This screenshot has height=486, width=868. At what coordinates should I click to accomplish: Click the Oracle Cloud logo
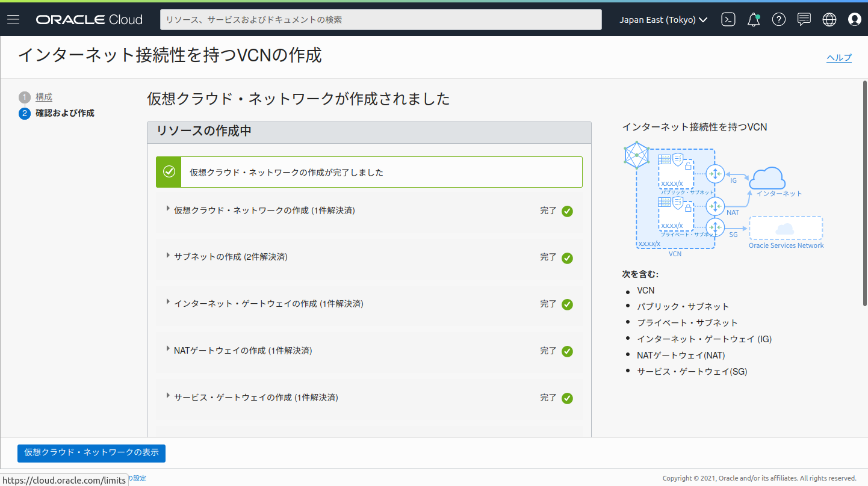pyautogui.click(x=89, y=20)
